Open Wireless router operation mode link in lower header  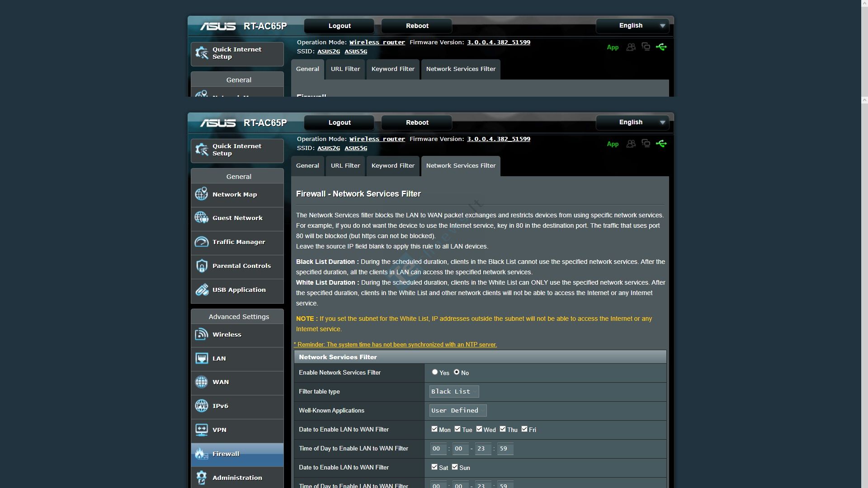click(377, 139)
